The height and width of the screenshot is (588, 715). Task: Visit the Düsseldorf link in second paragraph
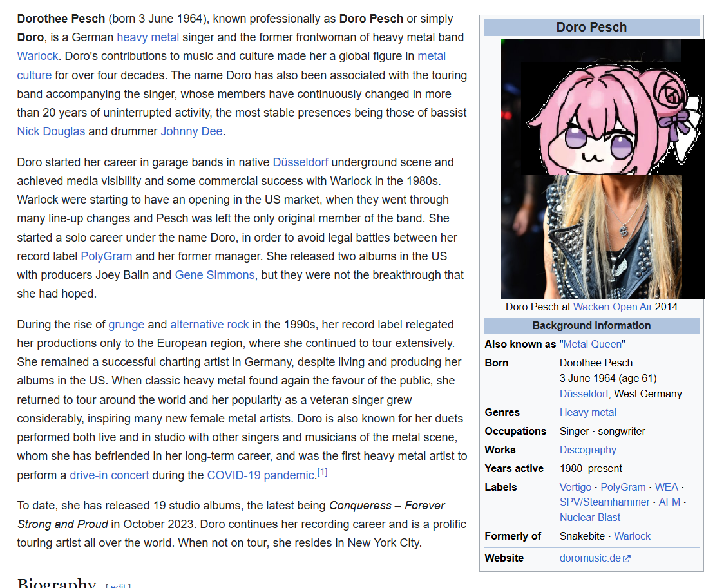301,162
